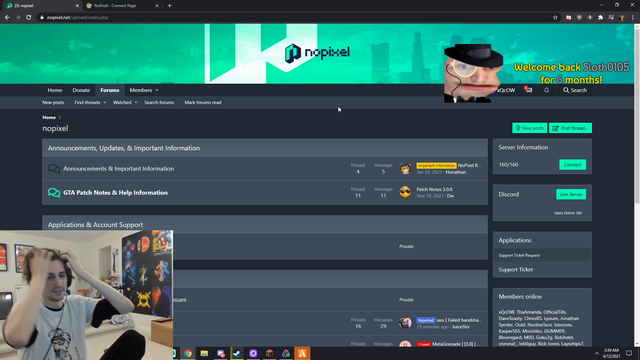Reload the page with refresh icon
The height and width of the screenshot is (360, 640).
pos(29,18)
